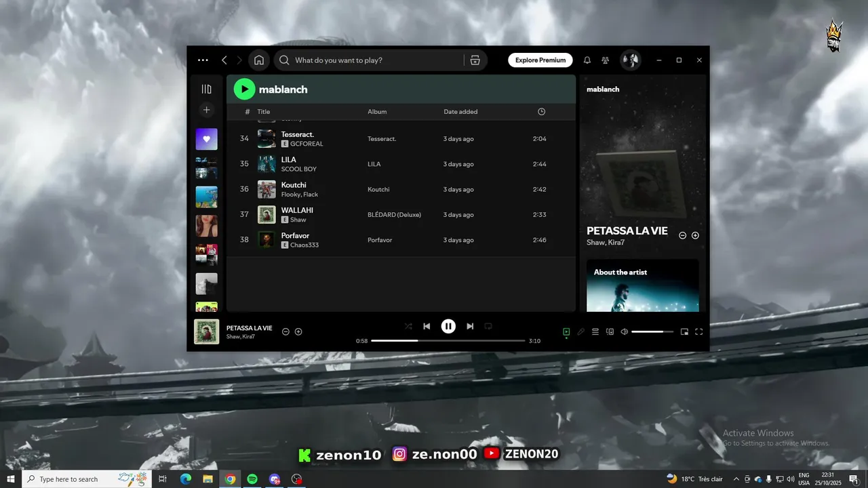
Task: Open the Home page
Action: (x=259, y=60)
